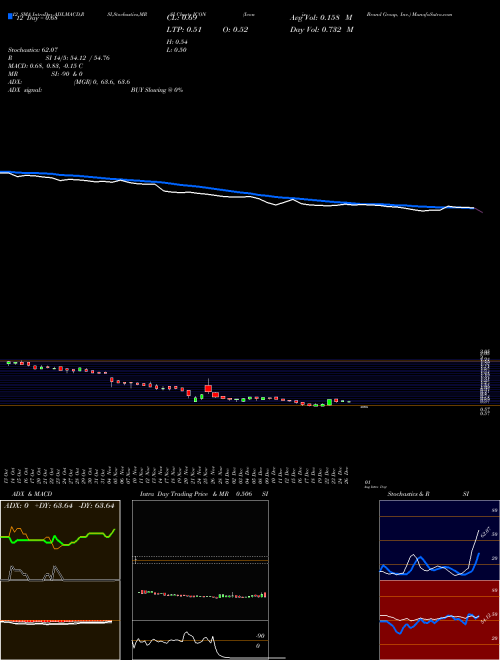Screen dimensions: 500x660
Task: Click the ADX: 0 +DY: 63.64 header
Action: tap(59, 506)
